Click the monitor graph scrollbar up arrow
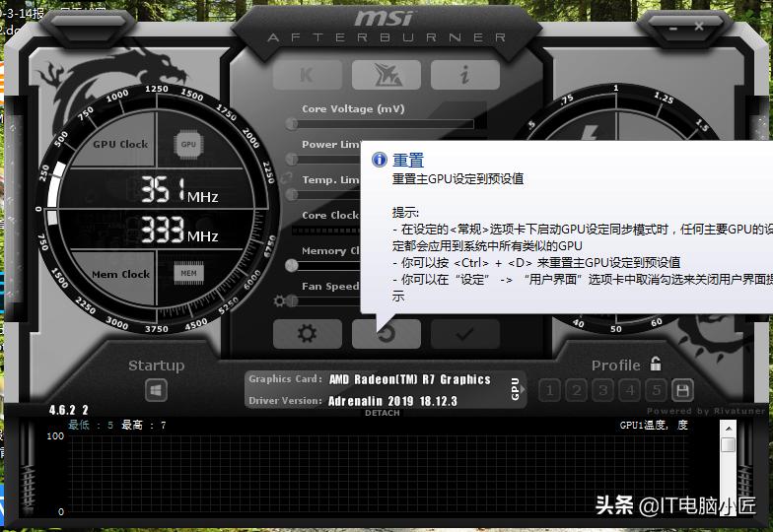The image size is (773, 532). [728, 429]
